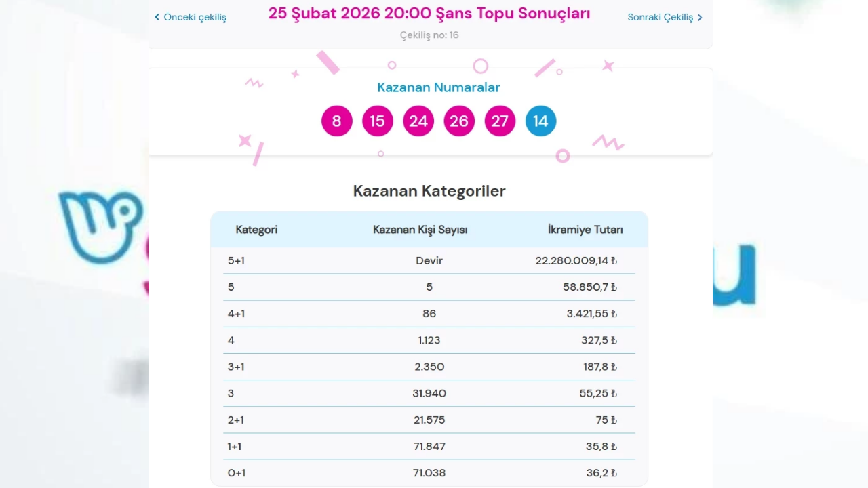Viewport: 868px width, 488px height.
Task: Select the winning number ball 27
Action: 500,121
